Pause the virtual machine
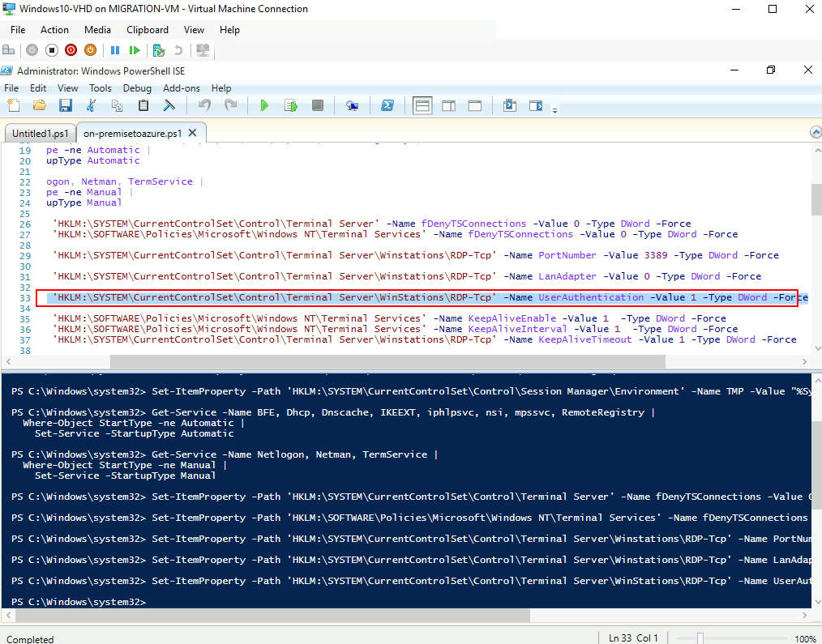This screenshot has width=822, height=644. click(x=115, y=50)
